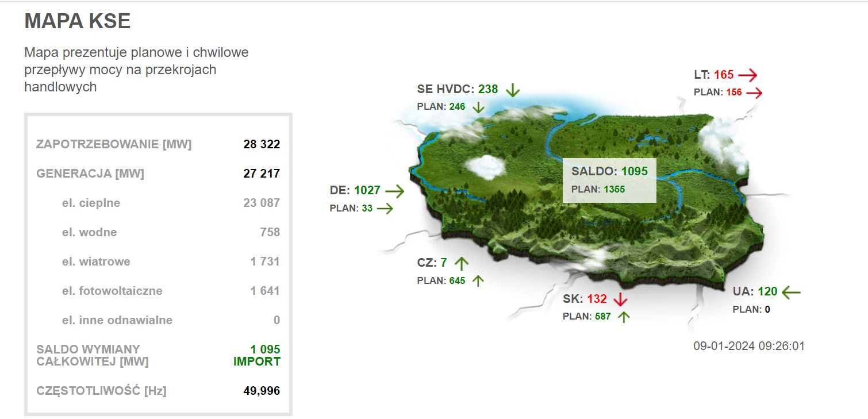Viewport: 868px width, 419px height.
Task: Click the timestamp 09-01-2024 09:26:01
Action: click(748, 346)
